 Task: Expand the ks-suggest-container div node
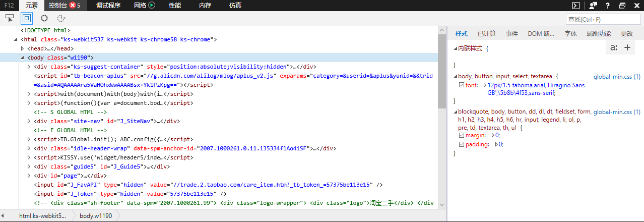(29, 67)
